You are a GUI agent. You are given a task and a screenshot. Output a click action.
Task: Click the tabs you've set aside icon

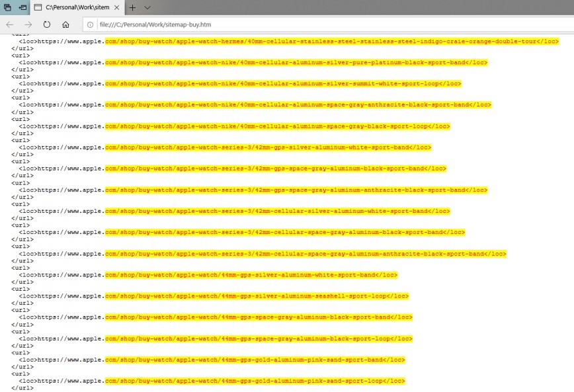[7, 7]
